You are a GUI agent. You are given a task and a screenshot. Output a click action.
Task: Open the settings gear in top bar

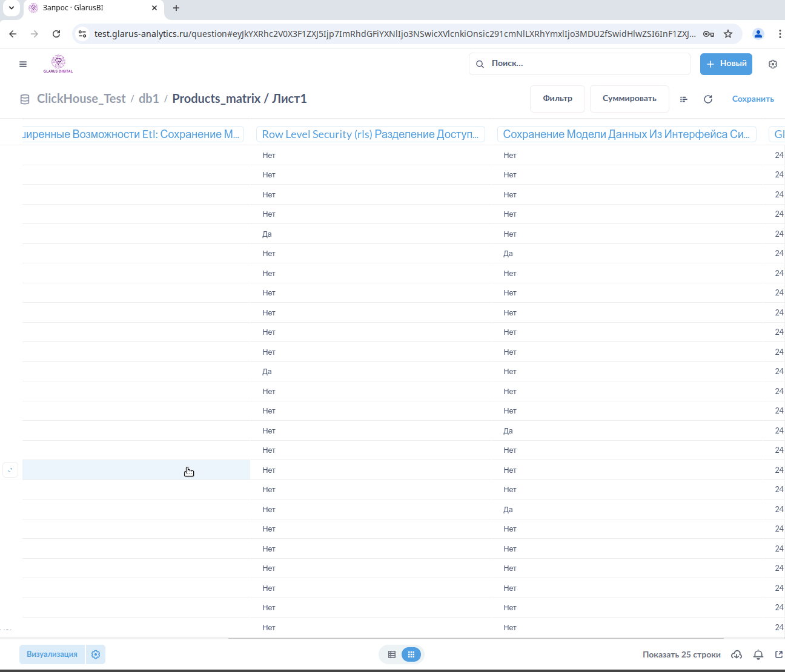coord(772,64)
